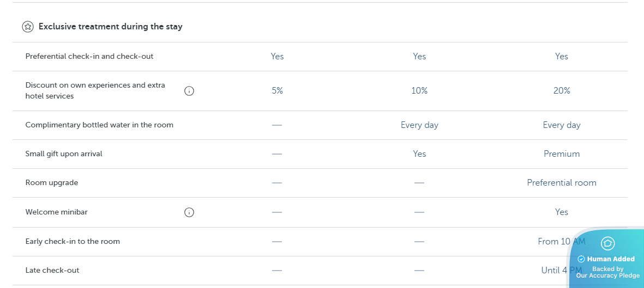
Task: Click the Small gift upon arrival label
Action: [64, 154]
